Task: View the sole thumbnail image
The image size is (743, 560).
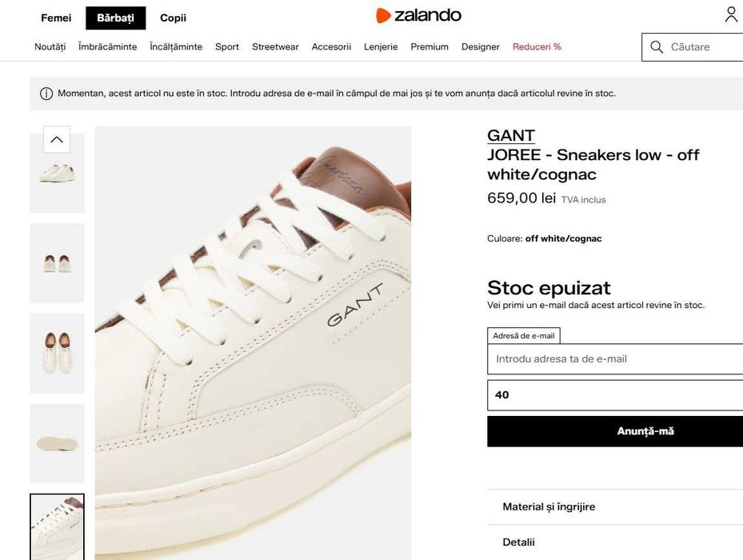Action: 57,443
